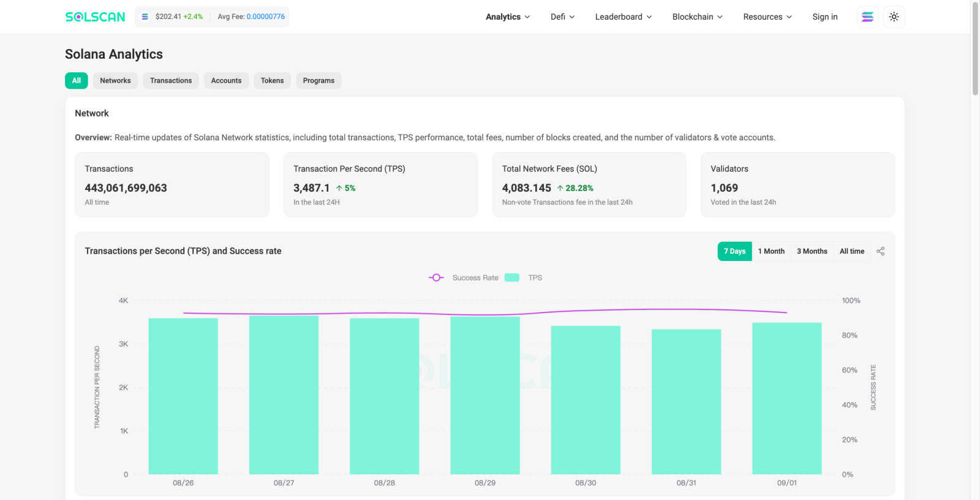Open the Defi dropdown

click(x=563, y=17)
